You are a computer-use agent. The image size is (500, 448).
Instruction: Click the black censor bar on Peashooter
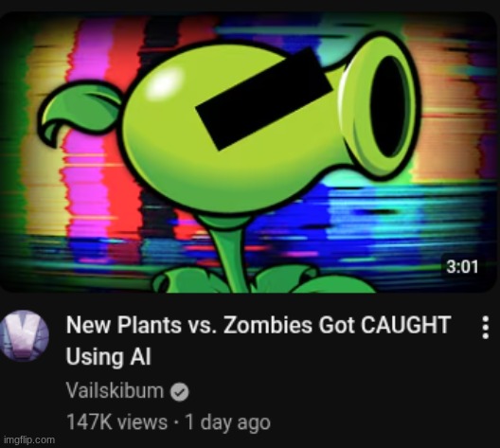pos(263,99)
